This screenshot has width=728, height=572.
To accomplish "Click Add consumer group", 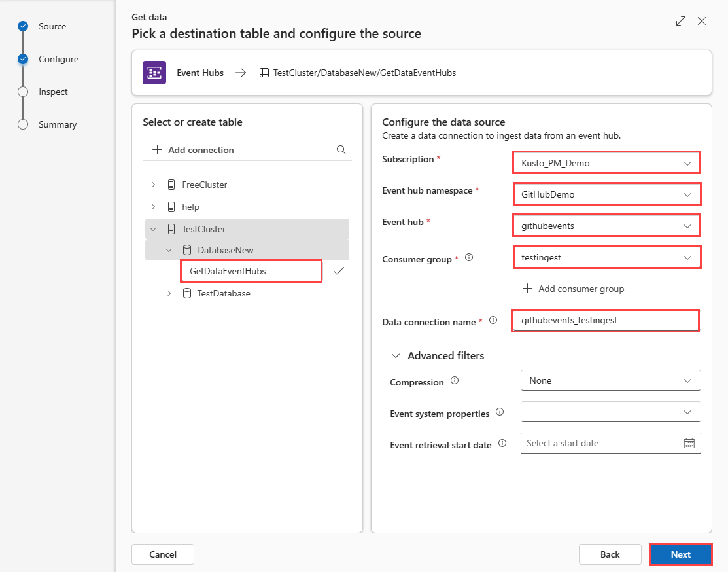I will pos(574,289).
